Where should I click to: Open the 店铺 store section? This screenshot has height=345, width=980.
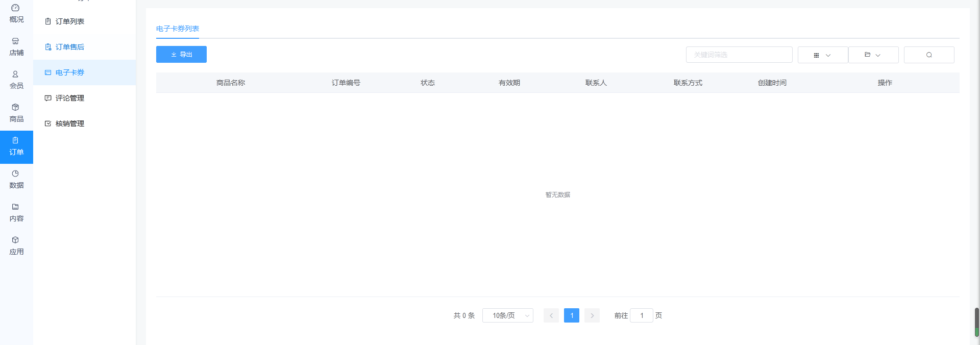tap(16, 47)
